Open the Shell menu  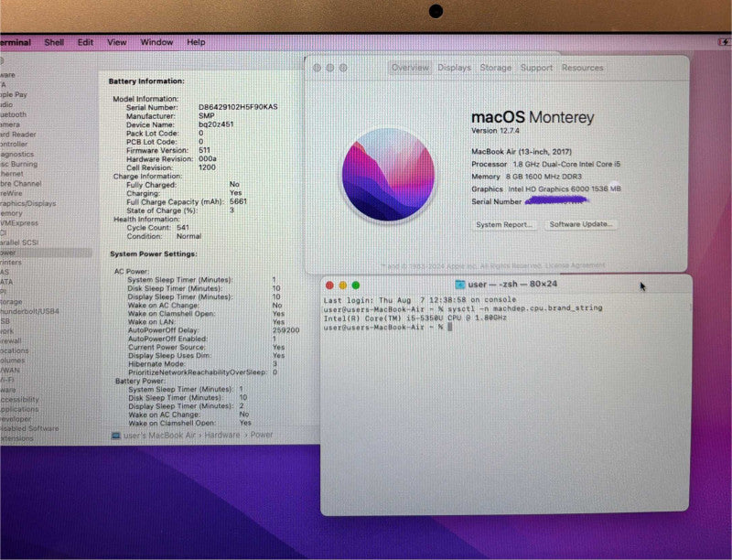pyautogui.click(x=54, y=42)
